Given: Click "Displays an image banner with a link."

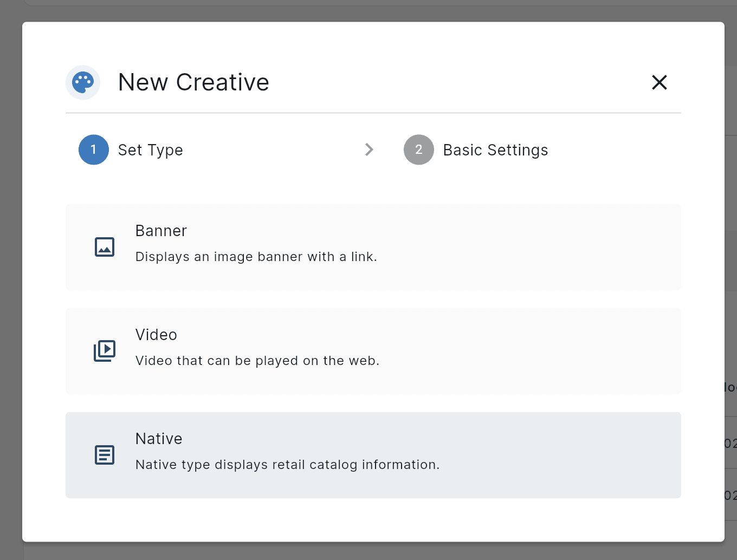Looking at the screenshot, I should click(256, 257).
